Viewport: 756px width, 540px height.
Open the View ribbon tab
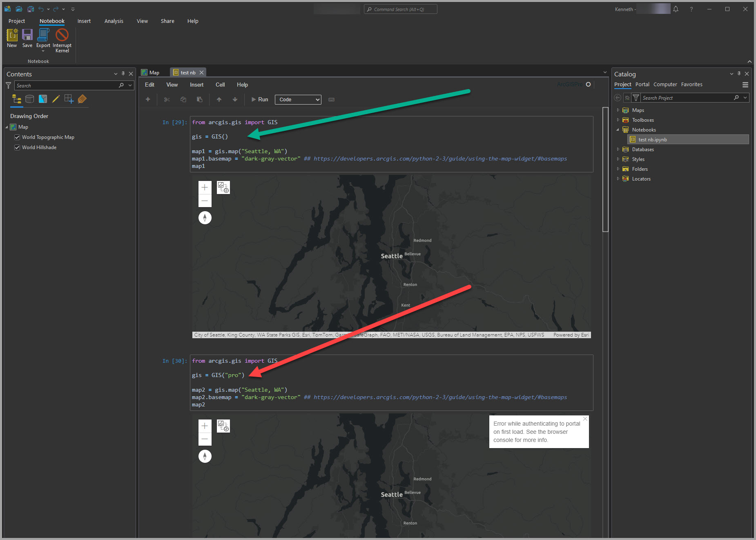[x=142, y=21]
